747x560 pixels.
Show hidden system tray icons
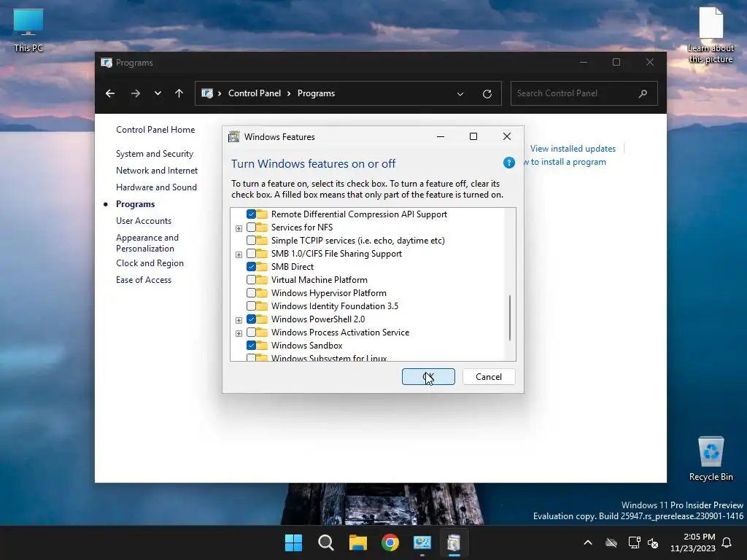(588, 542)
